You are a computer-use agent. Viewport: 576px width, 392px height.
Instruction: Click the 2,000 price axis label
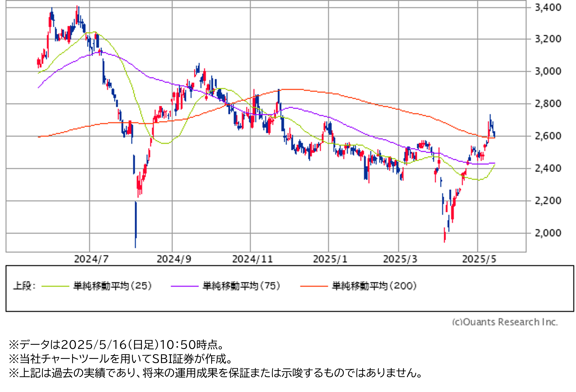[548, 233]
